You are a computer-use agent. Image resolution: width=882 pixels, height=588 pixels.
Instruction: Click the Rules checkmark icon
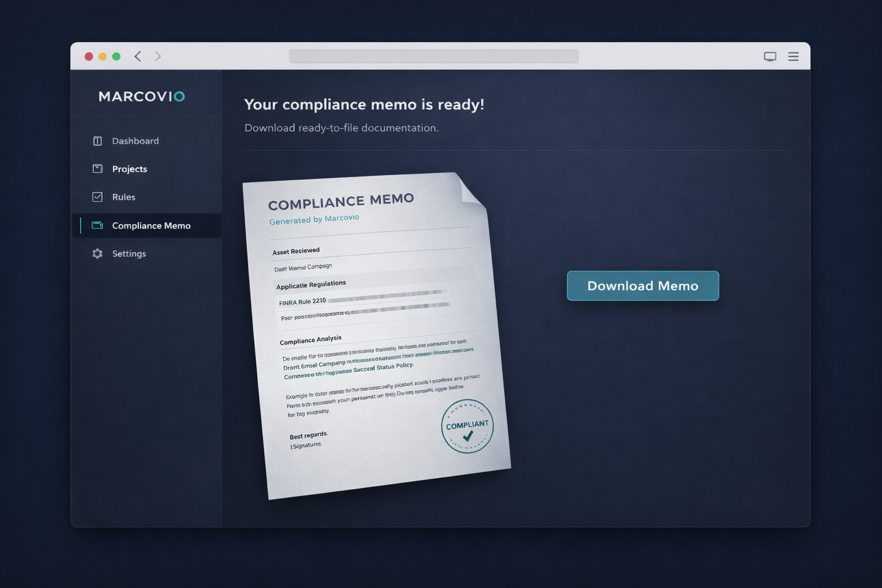[98, 197]
